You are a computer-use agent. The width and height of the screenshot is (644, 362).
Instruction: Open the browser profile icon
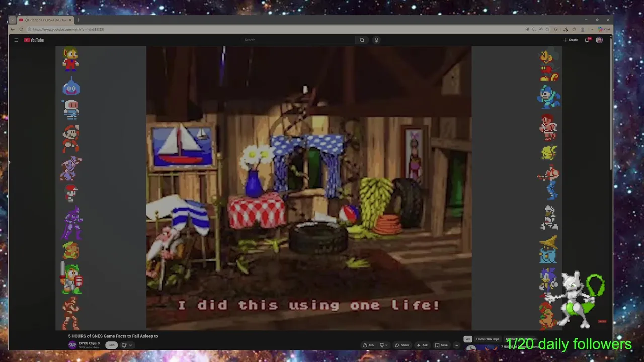[x=583, y=29]
